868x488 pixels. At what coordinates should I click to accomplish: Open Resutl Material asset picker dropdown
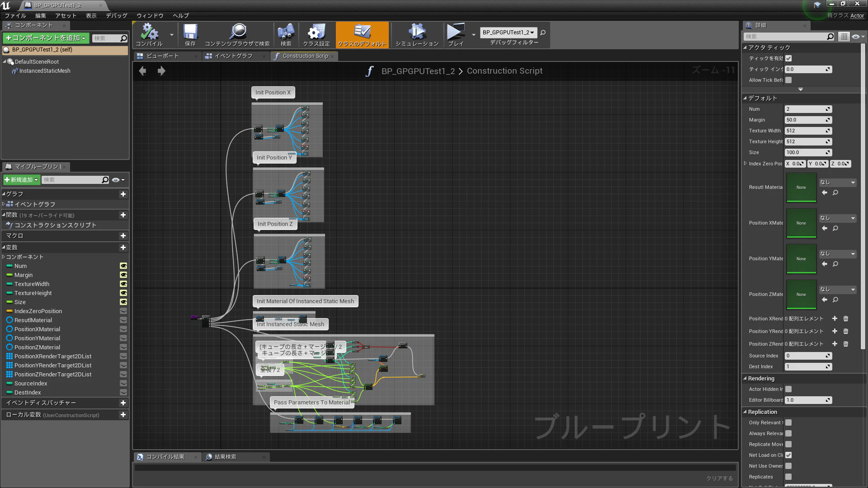click(838, 183)
